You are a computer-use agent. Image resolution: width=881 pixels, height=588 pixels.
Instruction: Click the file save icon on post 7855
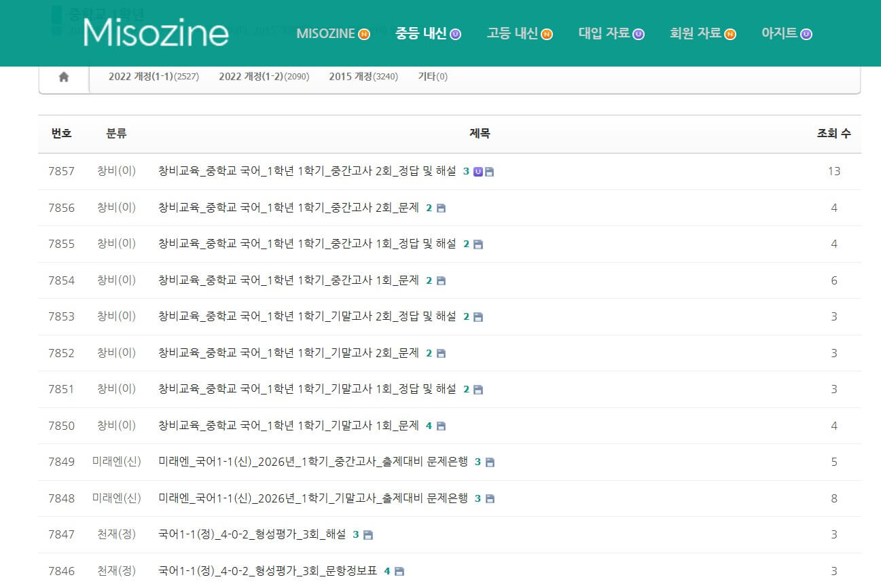click(478, 244)
